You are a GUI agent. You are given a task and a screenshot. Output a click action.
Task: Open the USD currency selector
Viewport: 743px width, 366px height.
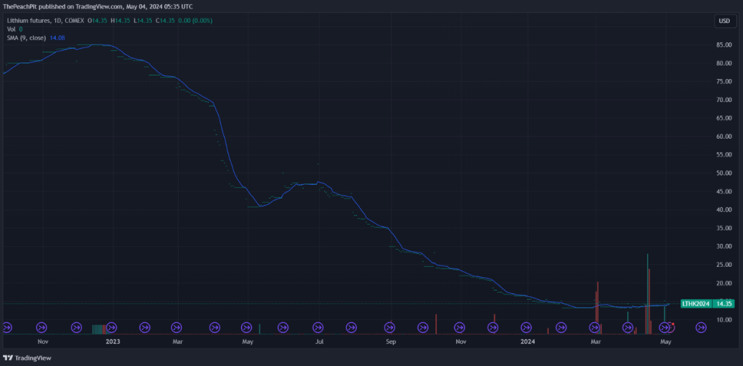tap(724, 21)
